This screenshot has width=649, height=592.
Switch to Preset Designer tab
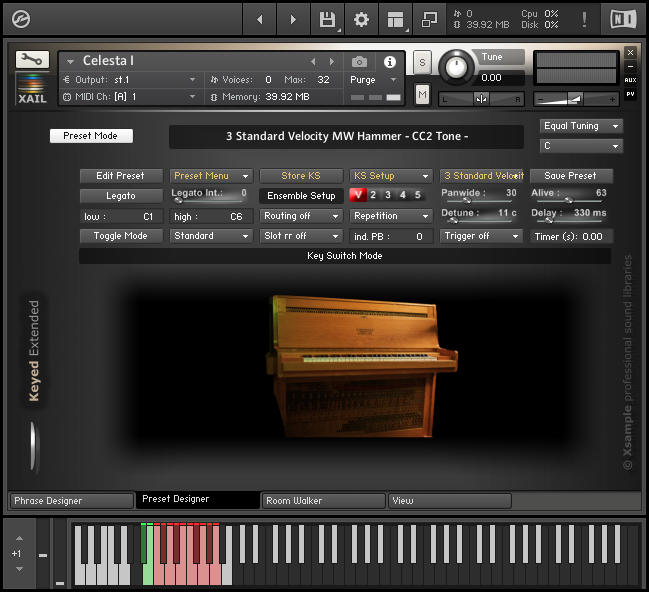click(x=198, y=500)
